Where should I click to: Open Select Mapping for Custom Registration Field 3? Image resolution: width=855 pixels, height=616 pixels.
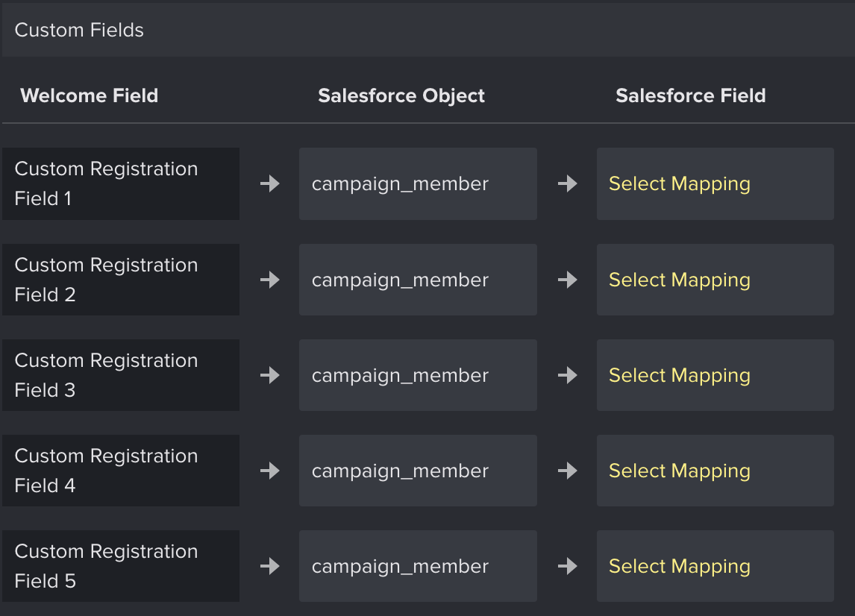(715, 375)
